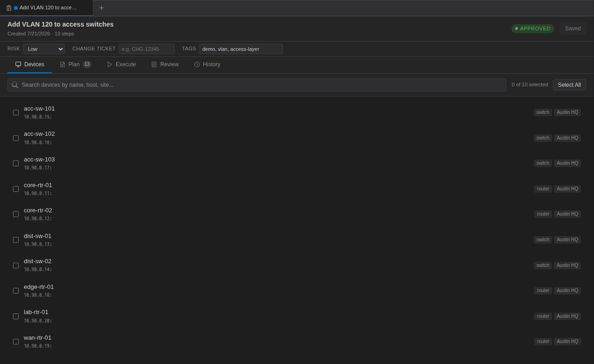This screenshot has height=364, width=594.
Task: Click the Select All button
Action: (x=569, y=85)
